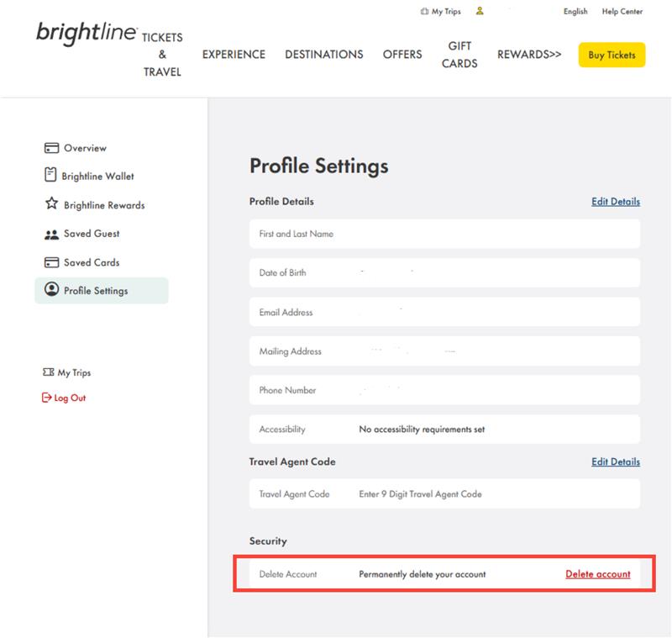Open the Gift Cards menu
672x638 pixels.
pyautogui.click(x=459, y=54)
